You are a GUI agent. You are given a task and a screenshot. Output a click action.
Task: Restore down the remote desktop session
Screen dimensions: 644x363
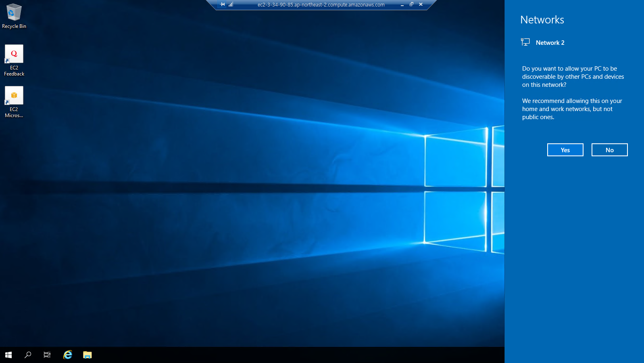[411, 4]
